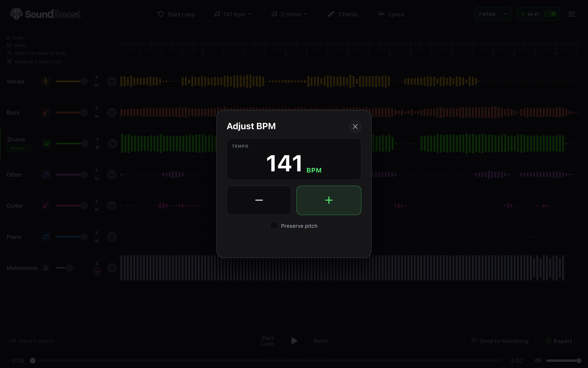Click the volume speaker icon

[x=538, y=360]
